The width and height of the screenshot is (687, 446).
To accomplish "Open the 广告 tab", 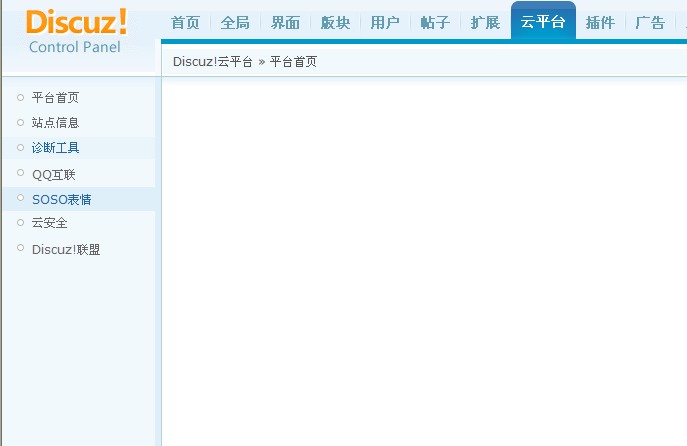I will pyautogui.click(x=650, y=22).
